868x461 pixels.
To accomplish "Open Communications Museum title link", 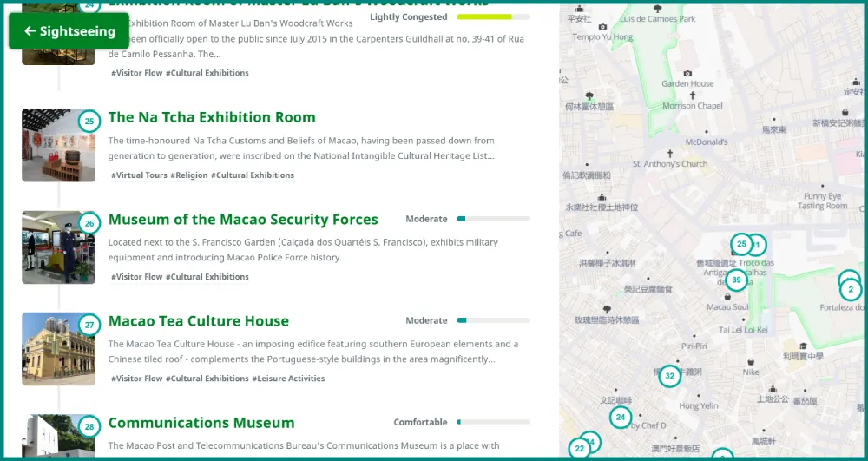I will pos(201,423).
